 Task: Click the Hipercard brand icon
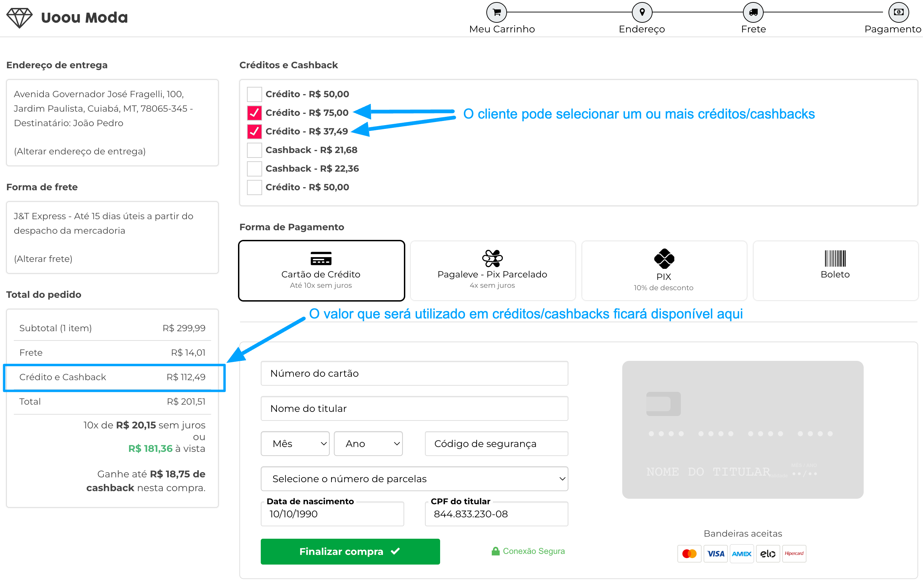tap(794, 554)
